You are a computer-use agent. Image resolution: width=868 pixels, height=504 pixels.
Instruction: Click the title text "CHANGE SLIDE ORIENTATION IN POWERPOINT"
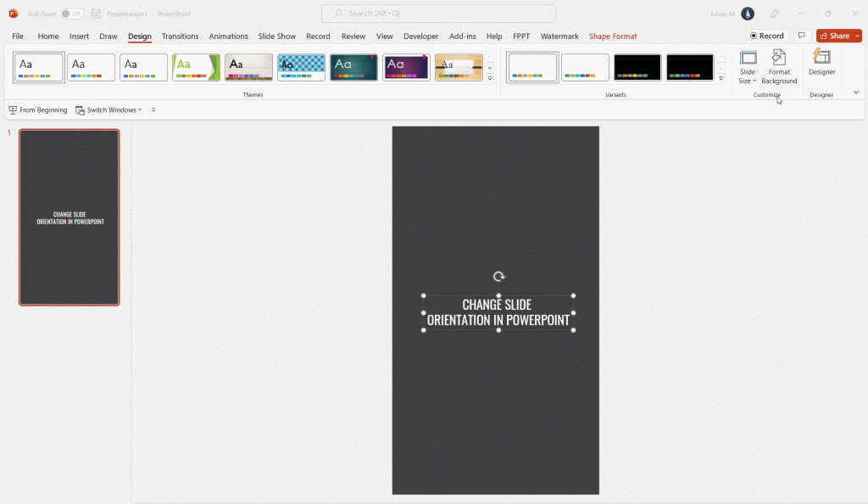[498, 312]
